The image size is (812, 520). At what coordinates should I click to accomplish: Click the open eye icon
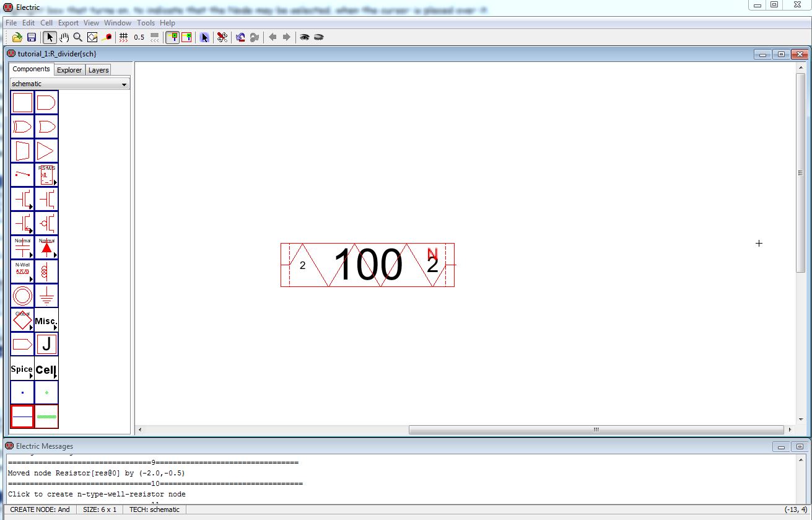(304, 37)
